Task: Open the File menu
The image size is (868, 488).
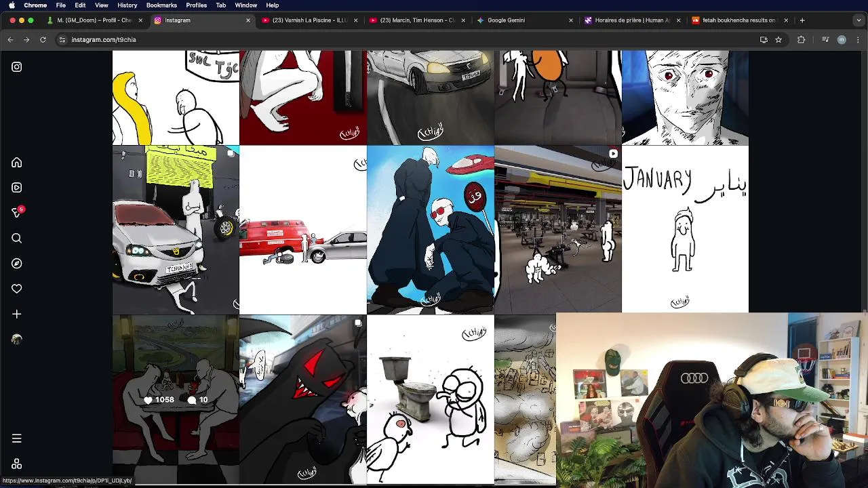Action: [x=61, y=5]
